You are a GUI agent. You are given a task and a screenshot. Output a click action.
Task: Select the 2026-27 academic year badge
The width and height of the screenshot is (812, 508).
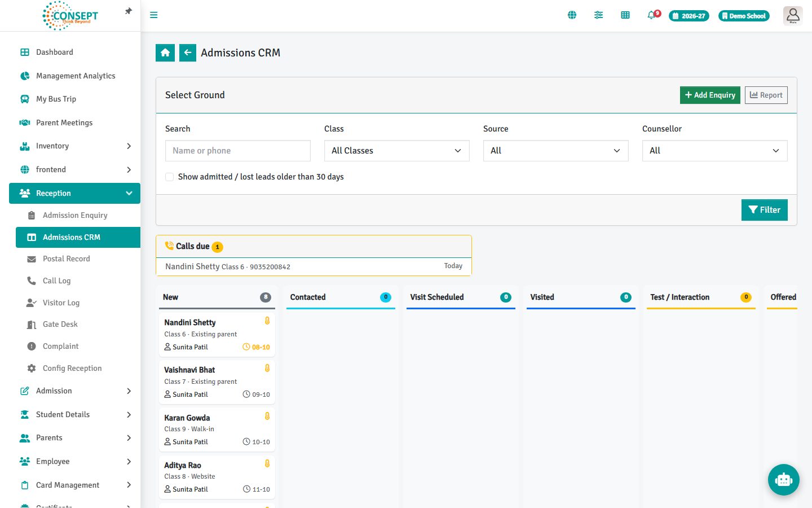point(689,16)
